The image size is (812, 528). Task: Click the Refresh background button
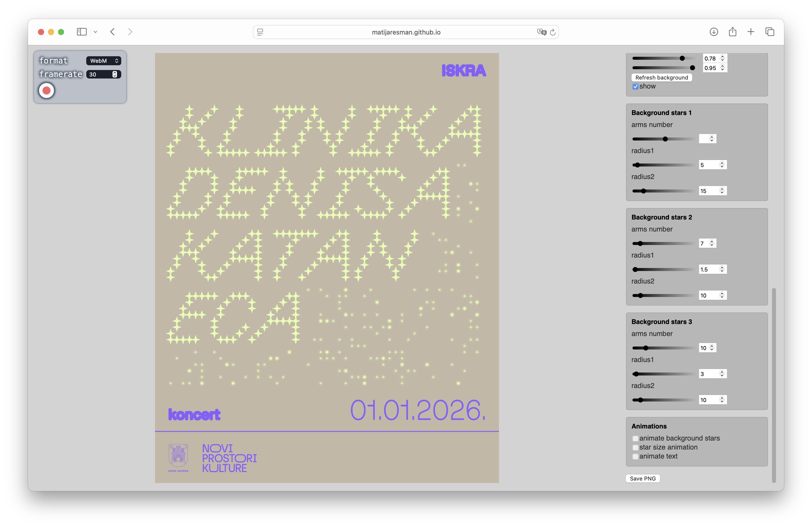click(661, 77)
